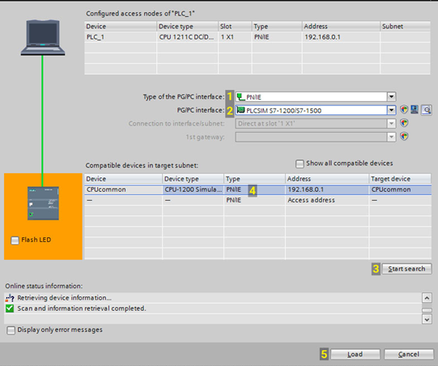Toggle the Flash LED checkbox
The image size is (438, 366).
(15, 240)
